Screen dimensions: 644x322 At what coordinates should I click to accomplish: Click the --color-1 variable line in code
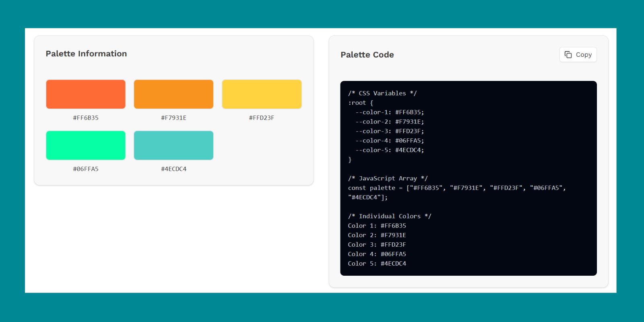(x=389, y=112)
